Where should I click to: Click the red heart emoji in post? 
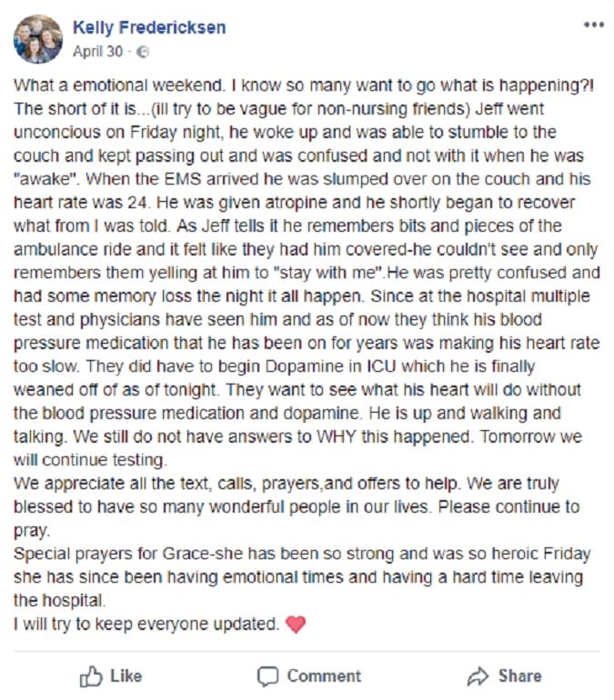point(295,624)
